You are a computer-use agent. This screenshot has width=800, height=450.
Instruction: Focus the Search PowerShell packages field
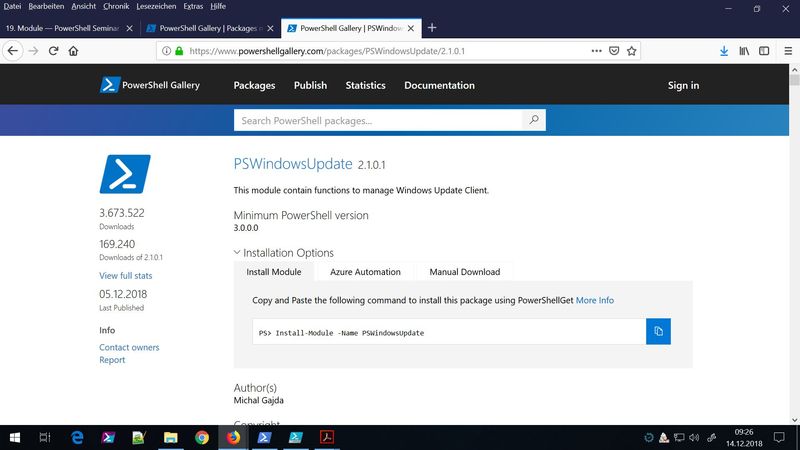coord(378,120)
